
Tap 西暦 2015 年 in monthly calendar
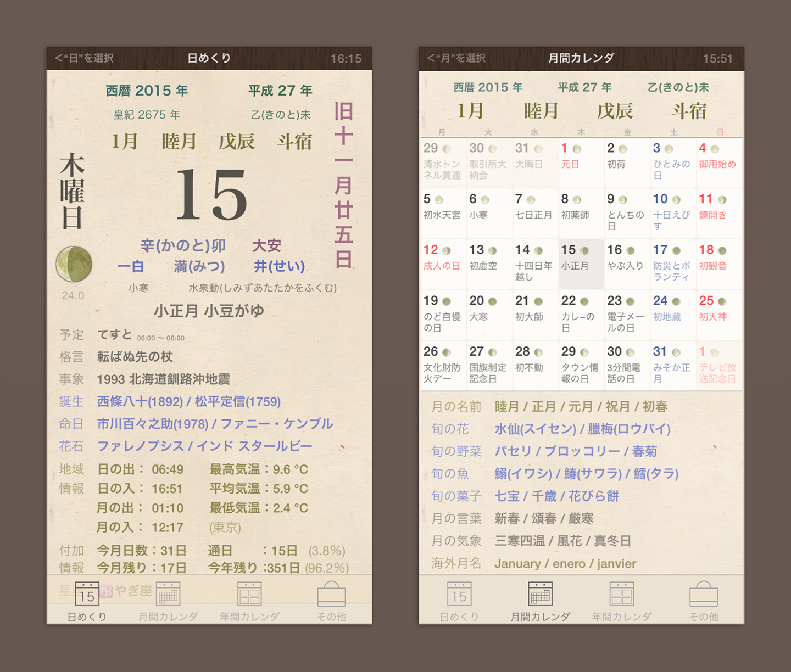(x=488, y=87)
